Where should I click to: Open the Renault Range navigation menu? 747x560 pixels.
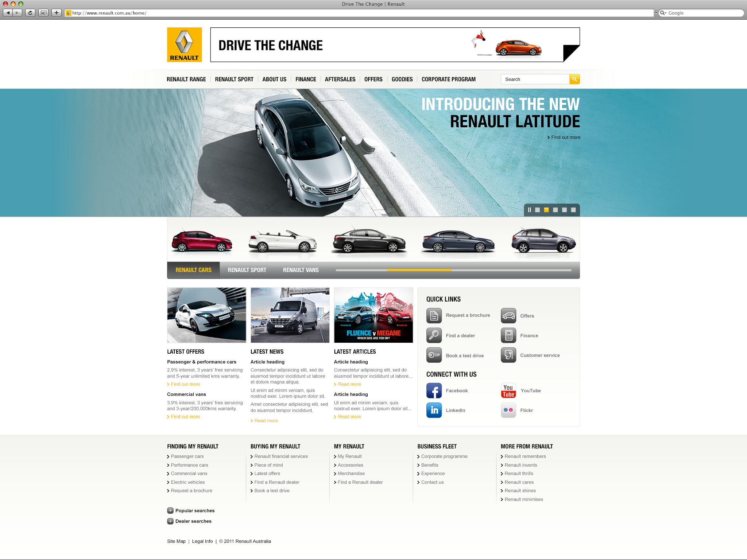pyautogui.click(x=186, y=79)
